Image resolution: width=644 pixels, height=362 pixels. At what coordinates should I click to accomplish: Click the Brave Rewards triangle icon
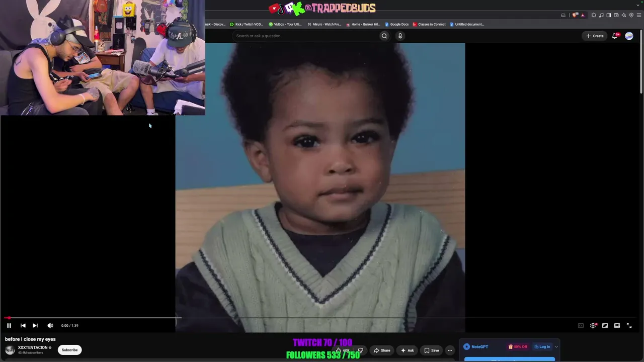pyautogui.click(x=583, y=15)
